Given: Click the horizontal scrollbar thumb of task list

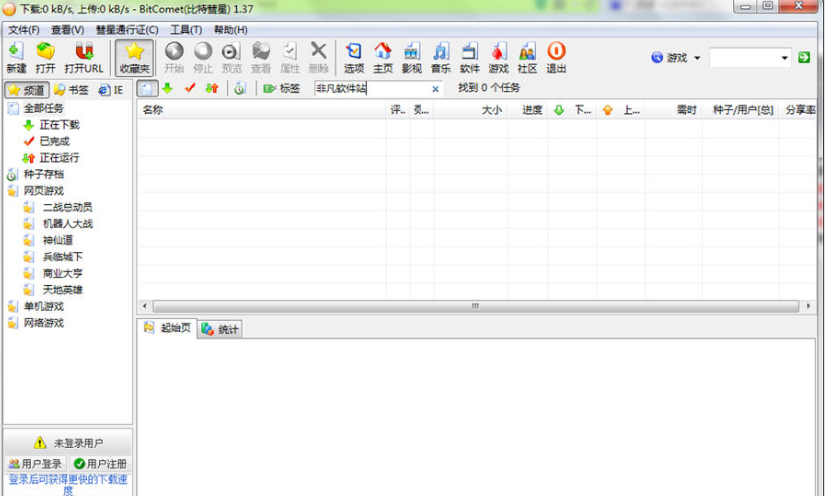Looking at the screenshot, I should coord(475,306).
